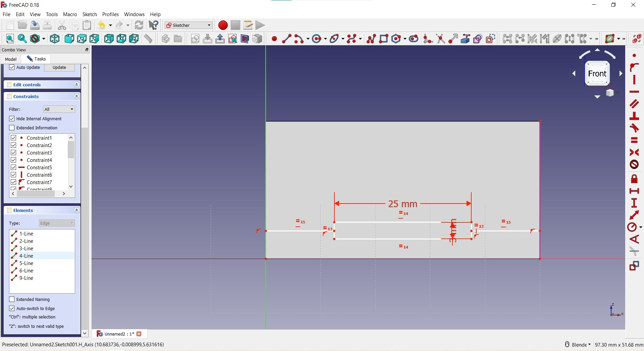This screenshot has width=644, height=351.
Task: Click the Save document icon
Action: 35,25
